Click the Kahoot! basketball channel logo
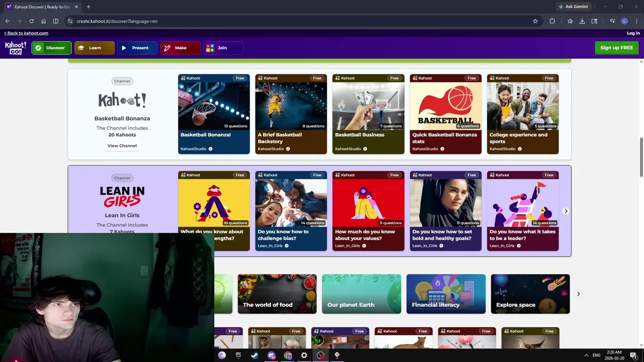This screenshot has height=362, width=644. 122,100
